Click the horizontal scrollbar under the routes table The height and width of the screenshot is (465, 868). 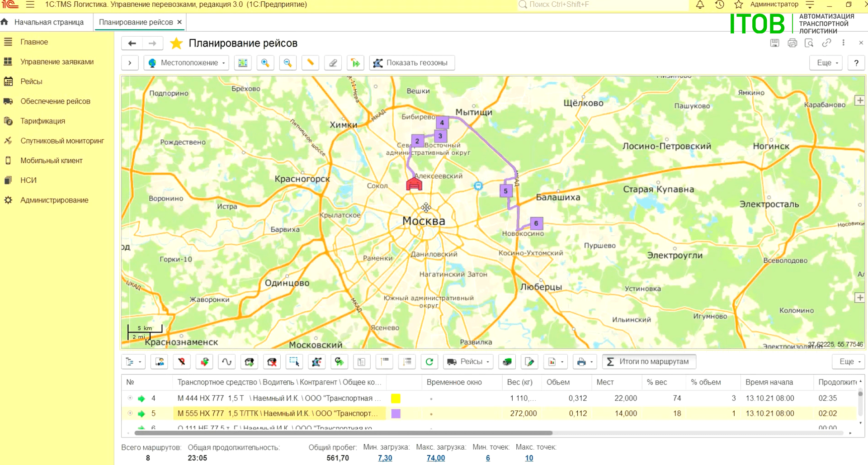click(x=344, y=433)
